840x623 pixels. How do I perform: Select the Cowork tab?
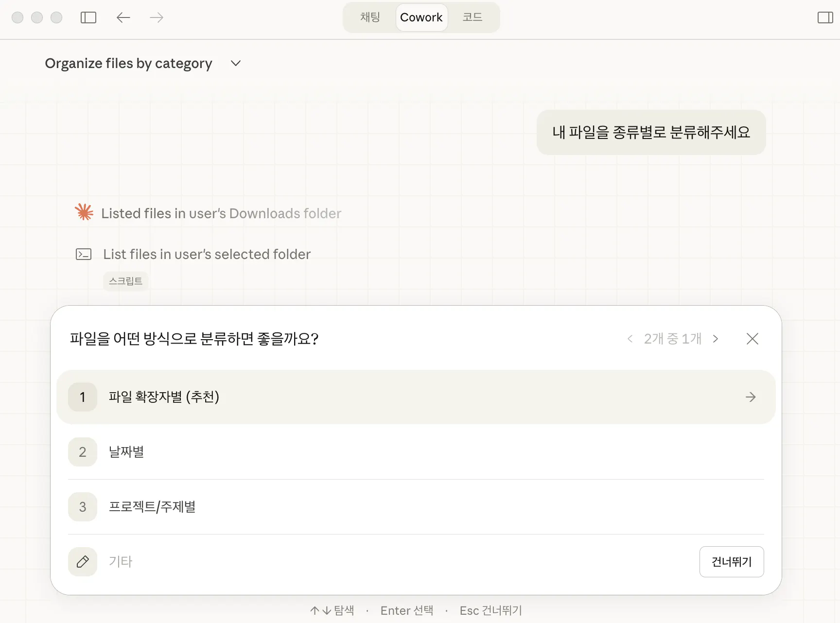421,17
